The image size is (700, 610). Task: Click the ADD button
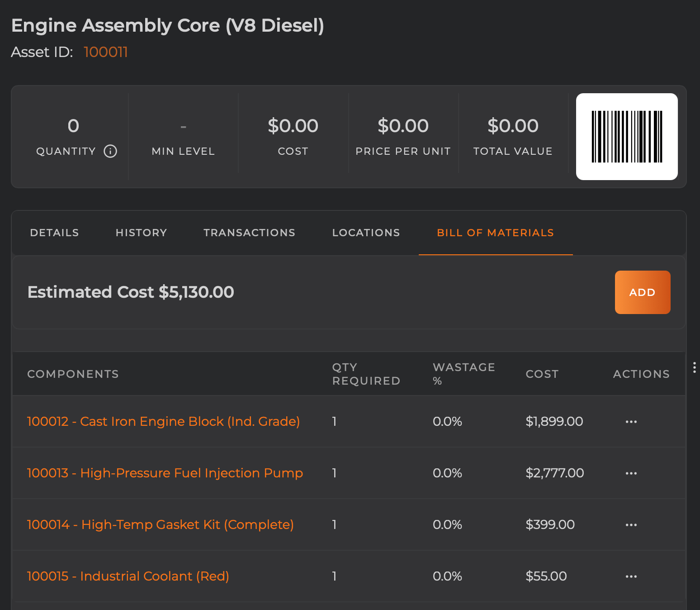click(642, 292)
